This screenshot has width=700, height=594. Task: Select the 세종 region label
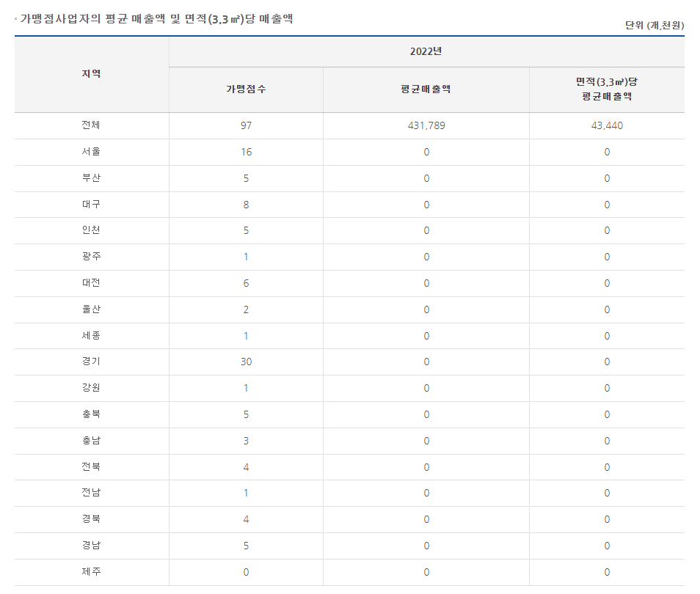point(92,335)
